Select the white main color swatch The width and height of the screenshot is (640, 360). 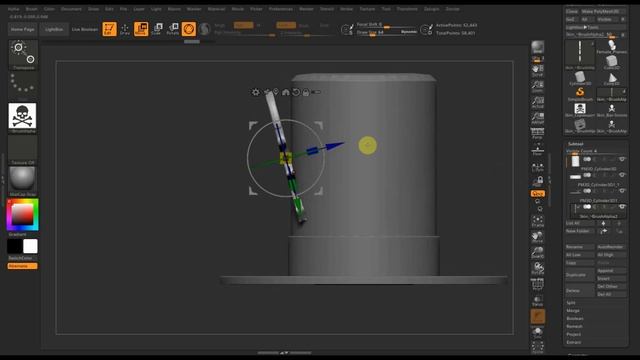point(30,247)
